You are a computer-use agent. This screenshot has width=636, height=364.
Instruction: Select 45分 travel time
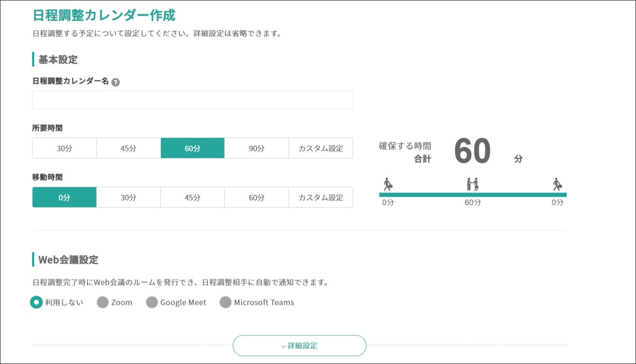(x=192, y=197)
